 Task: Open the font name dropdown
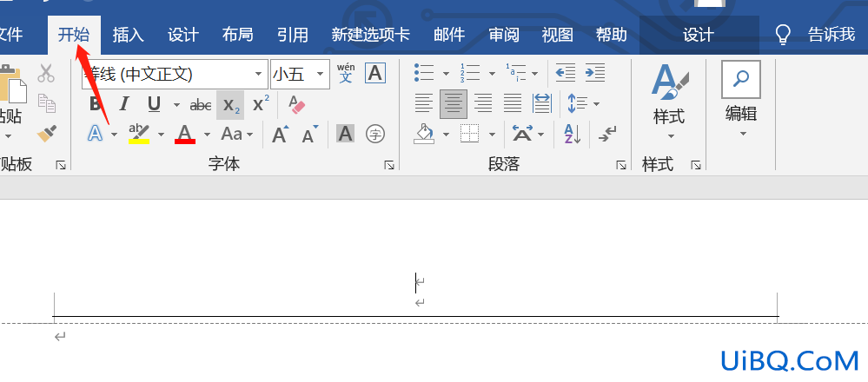coord(258,74)
